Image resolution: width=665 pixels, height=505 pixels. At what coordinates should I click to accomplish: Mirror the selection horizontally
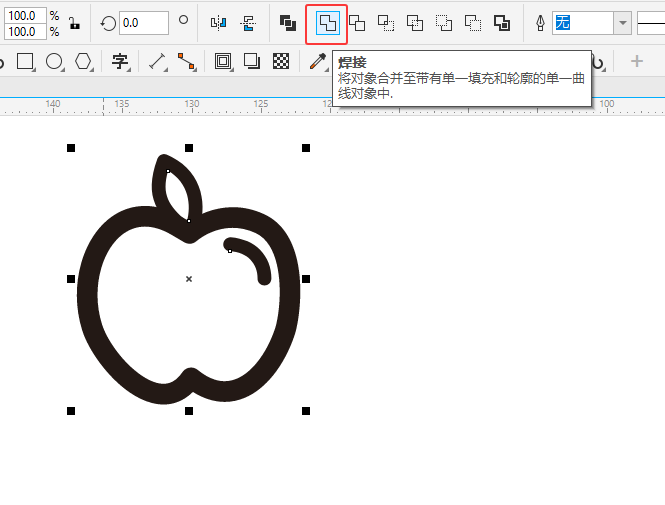pyautogui.click(x=218, y=23)
